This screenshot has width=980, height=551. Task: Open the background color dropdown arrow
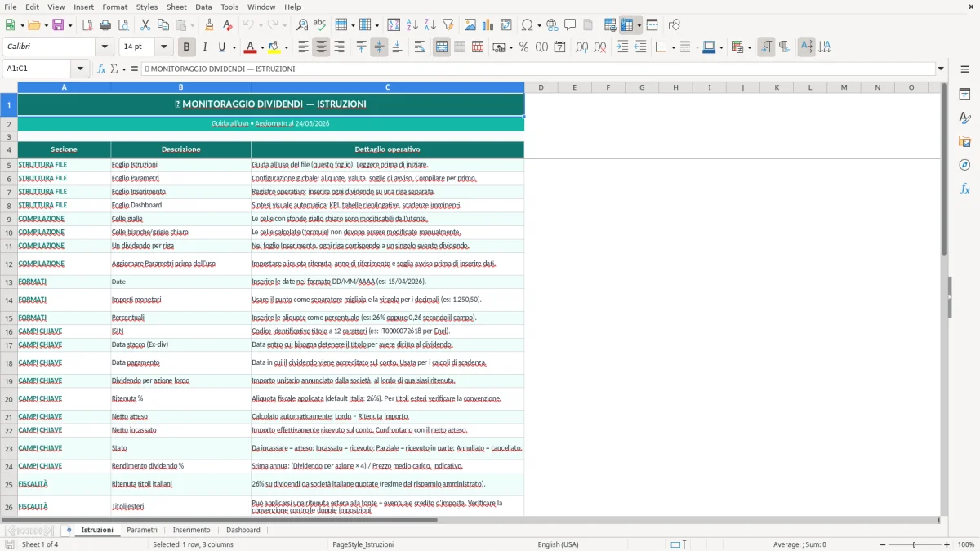286,47
